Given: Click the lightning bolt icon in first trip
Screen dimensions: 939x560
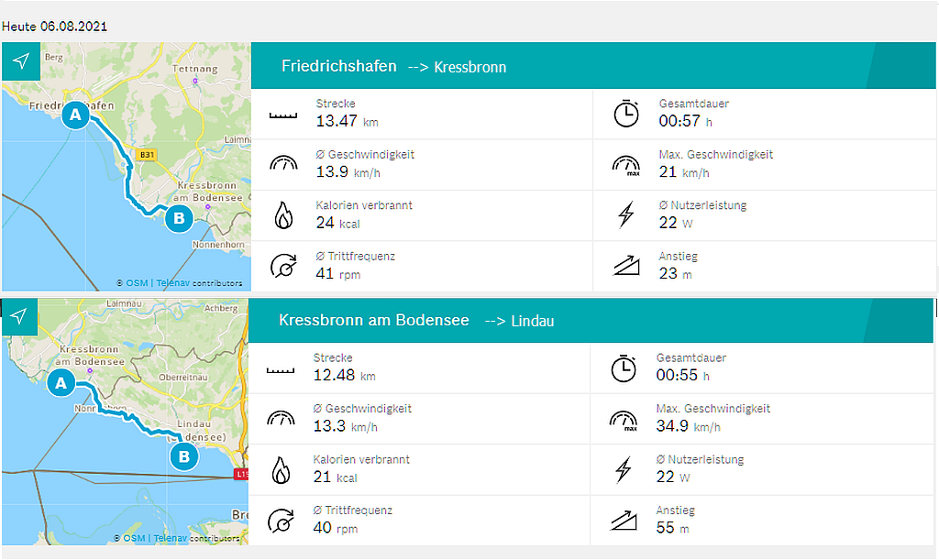Looking at the screenshot, I should [625, 215].
